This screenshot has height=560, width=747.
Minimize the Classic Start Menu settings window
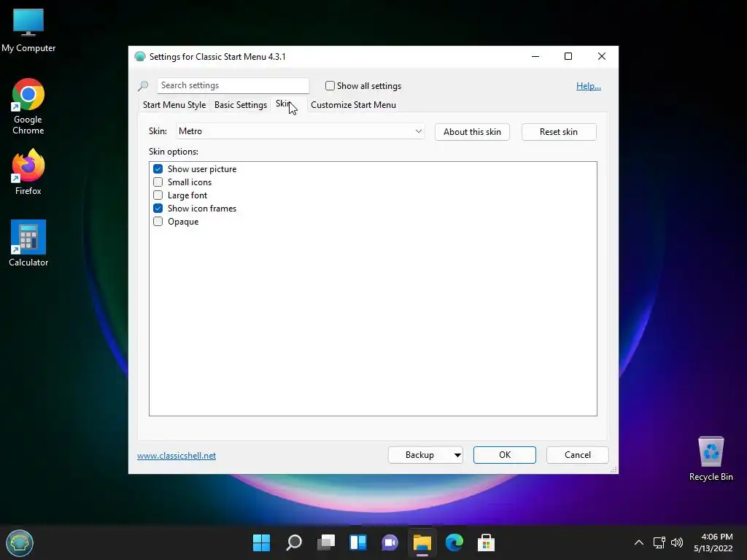coord(535,56)
